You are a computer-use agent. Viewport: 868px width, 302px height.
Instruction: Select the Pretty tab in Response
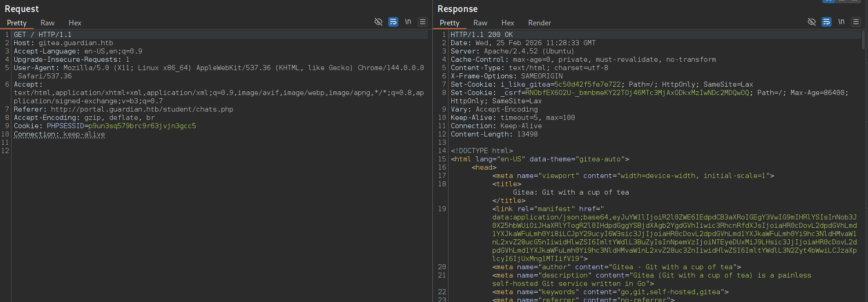(449, 23)
